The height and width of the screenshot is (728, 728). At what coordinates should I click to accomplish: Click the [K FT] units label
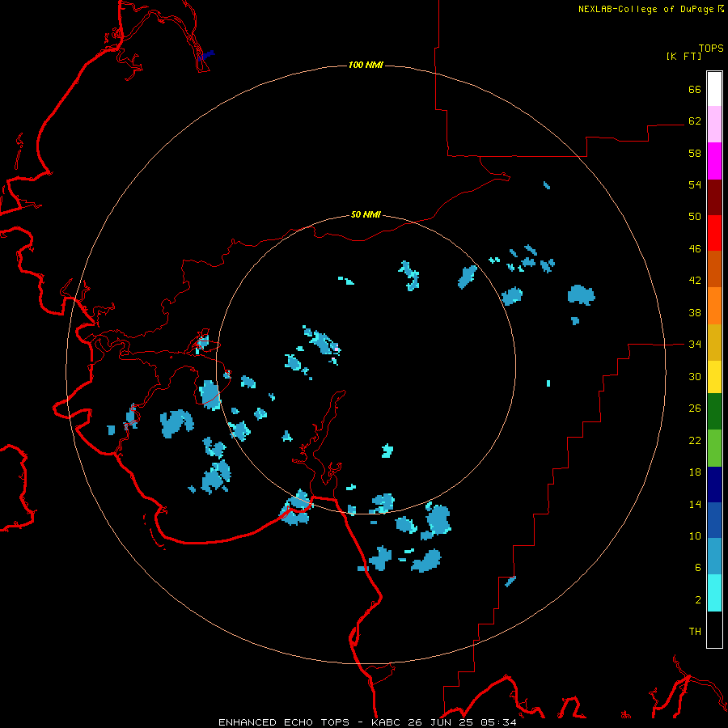[x=684, y=56]
